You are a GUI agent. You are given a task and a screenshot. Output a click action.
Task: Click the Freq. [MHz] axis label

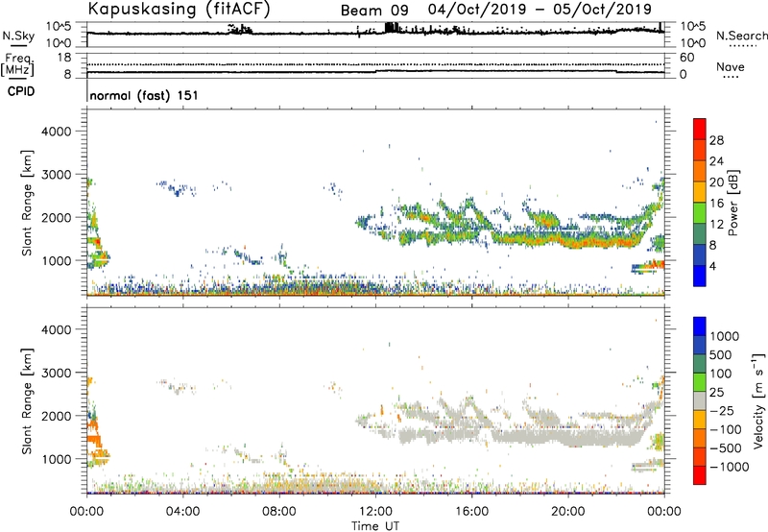[x=17, y=64]
